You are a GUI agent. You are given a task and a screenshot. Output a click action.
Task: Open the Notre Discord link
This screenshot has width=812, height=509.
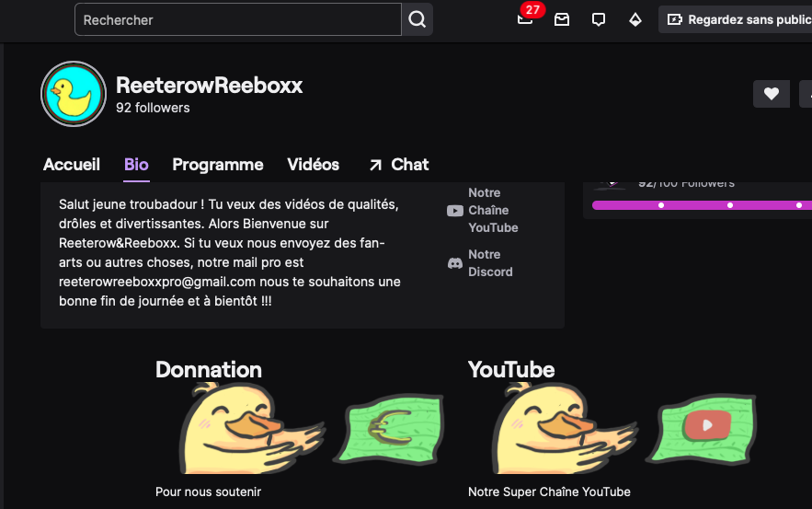coord(490,263)
